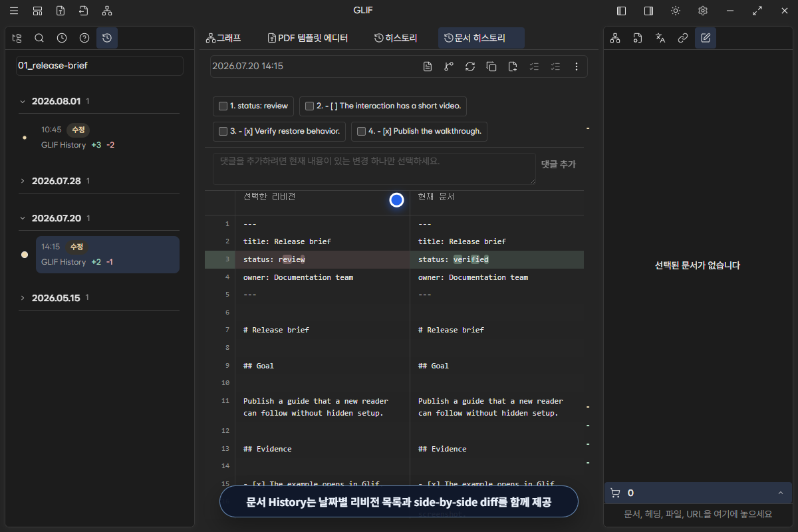
Task: Click the copy icon in revision toolbar
Action: [491, 66]
